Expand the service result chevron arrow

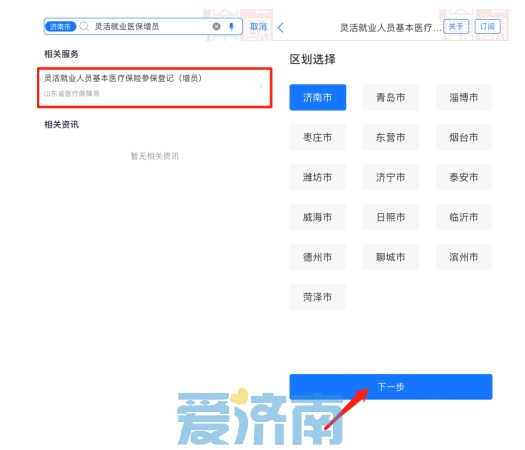(x=261, y=86)
